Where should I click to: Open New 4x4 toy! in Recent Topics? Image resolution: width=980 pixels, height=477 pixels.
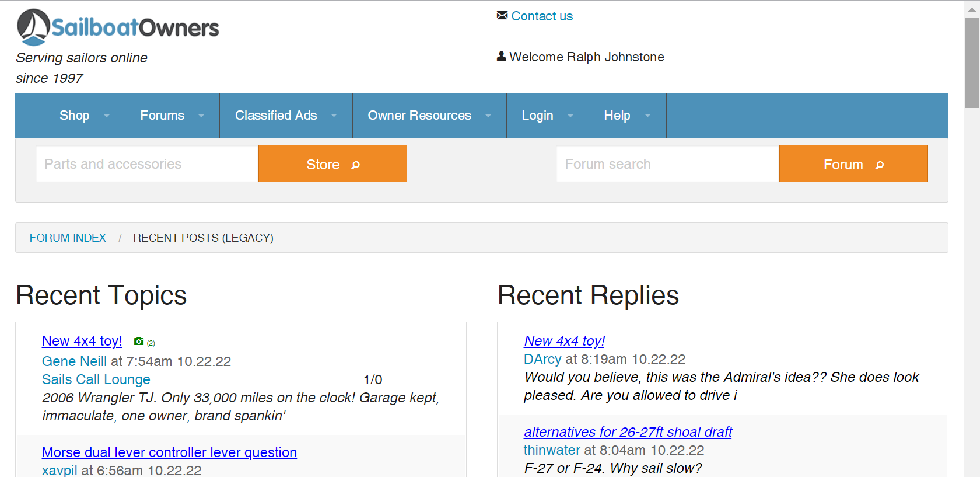pos(82,341)
